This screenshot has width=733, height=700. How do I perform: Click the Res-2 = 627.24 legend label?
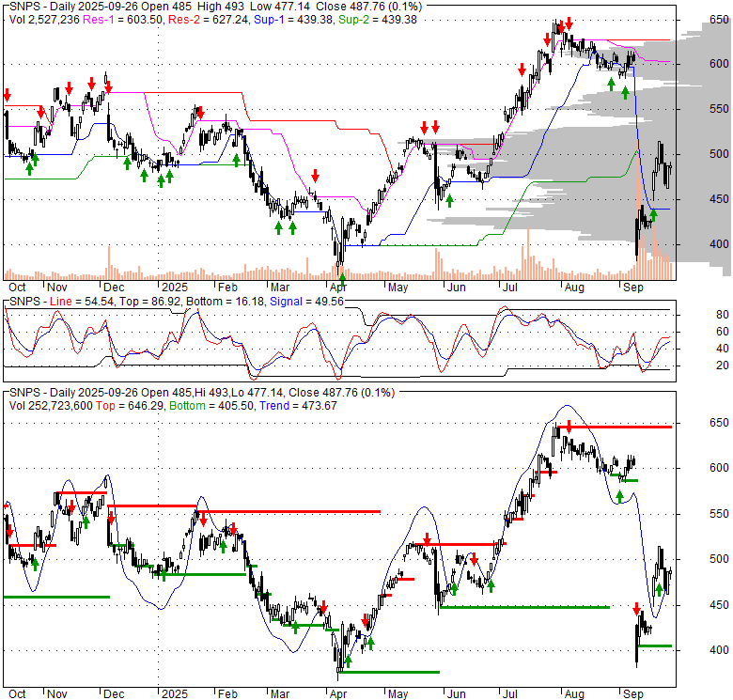coord(208,20)
